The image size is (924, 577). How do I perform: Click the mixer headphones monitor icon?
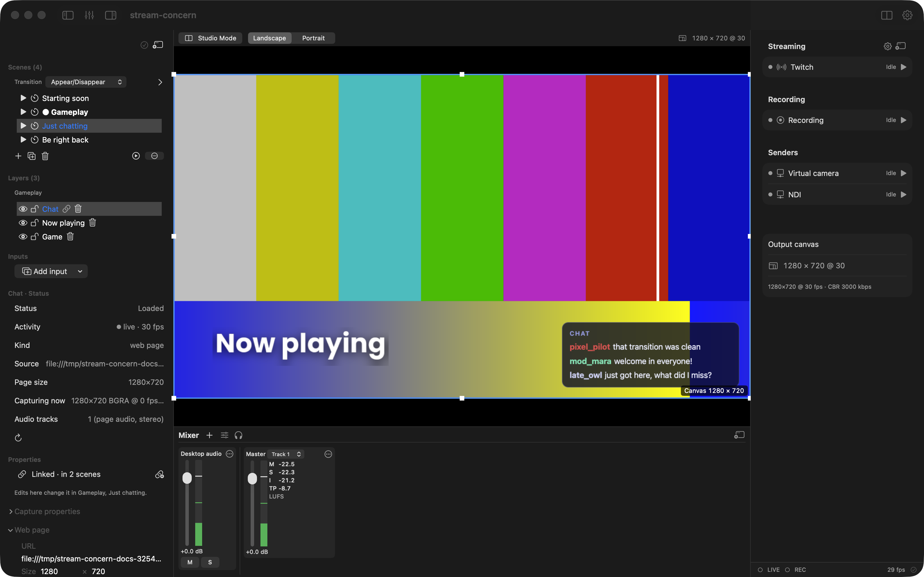[239, 435]
